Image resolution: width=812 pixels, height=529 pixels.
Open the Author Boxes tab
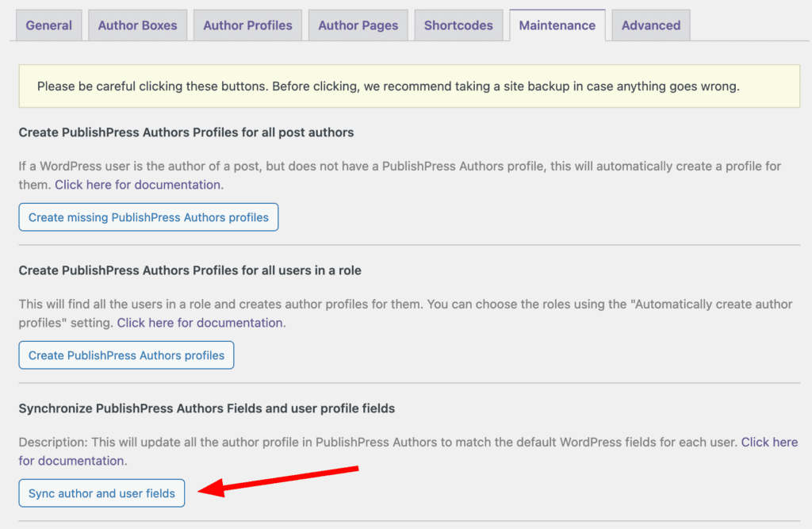click(137, 25)
